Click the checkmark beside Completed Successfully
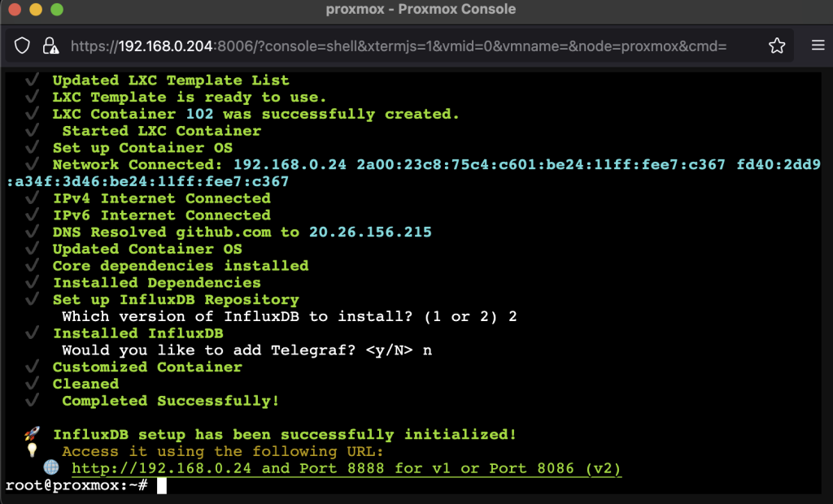 click(31, 400)
